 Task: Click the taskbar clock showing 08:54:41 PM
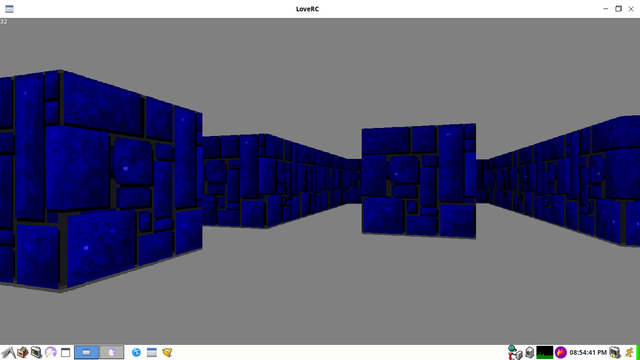[588, 352]
